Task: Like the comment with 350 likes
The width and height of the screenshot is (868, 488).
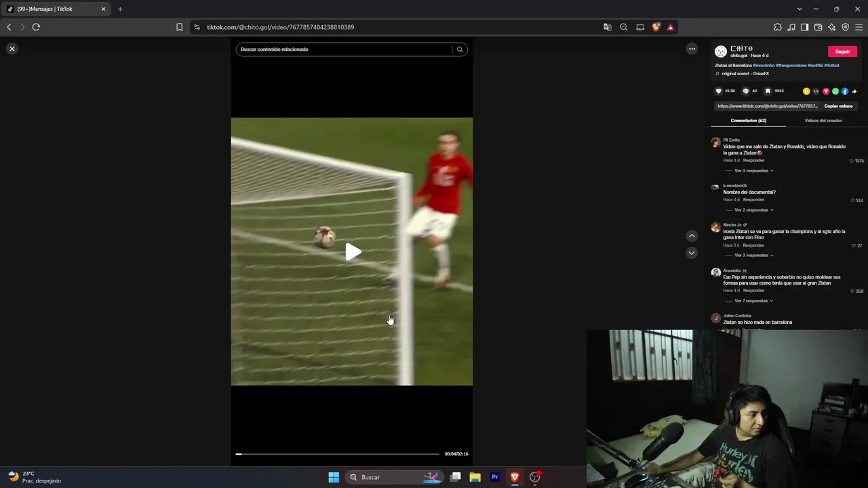Action: pyautogui.click(x=852, y=291)
